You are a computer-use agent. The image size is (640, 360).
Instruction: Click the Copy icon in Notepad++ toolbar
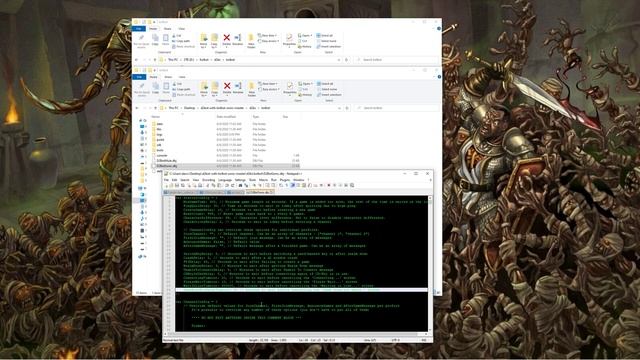click(213, 185)
